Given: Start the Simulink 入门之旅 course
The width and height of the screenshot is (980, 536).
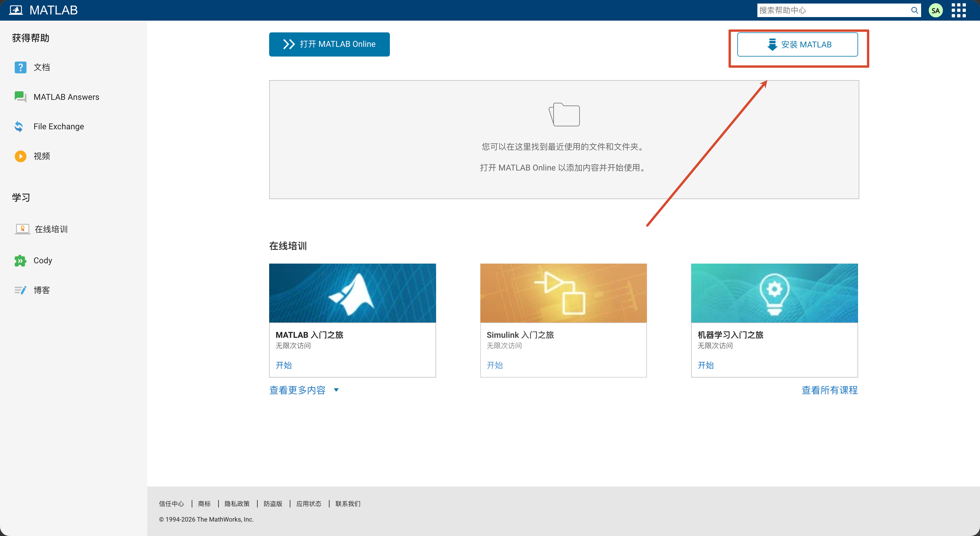Looking at the screenshot, I should [495, 365].
